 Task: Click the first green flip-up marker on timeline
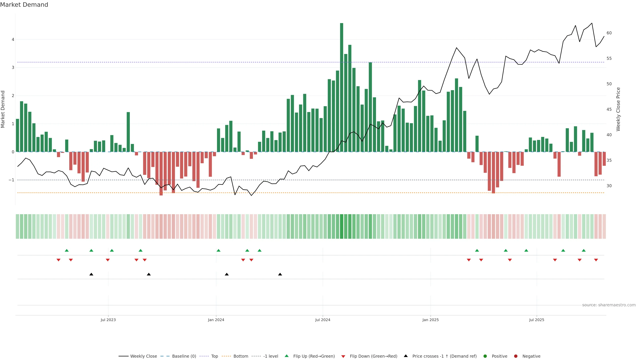tap(67, 250)
